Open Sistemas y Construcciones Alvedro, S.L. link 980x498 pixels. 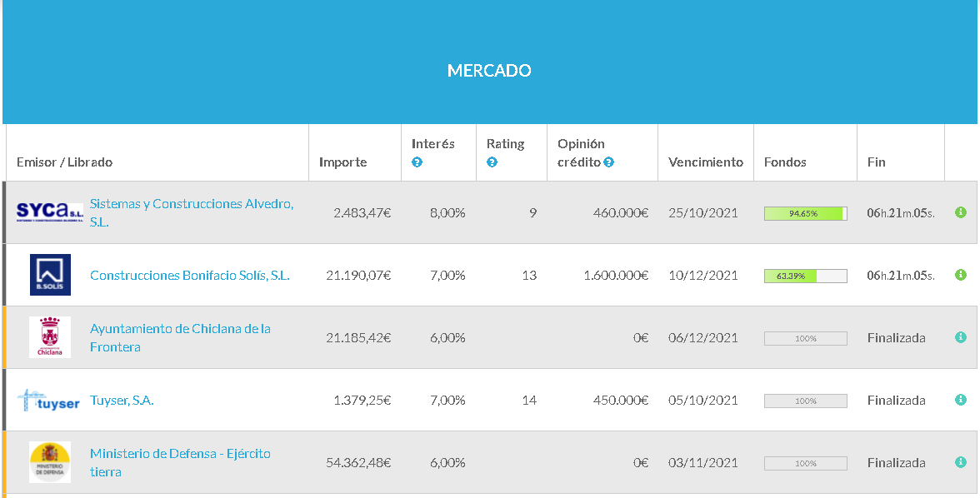coord(192,212)
